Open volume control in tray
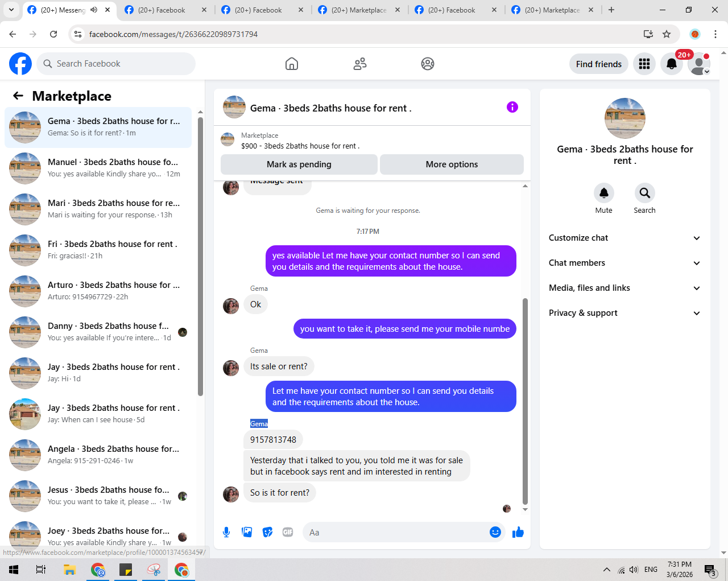Image resolution: width=728 pixels, height=581 pixels. click(634, 570)
